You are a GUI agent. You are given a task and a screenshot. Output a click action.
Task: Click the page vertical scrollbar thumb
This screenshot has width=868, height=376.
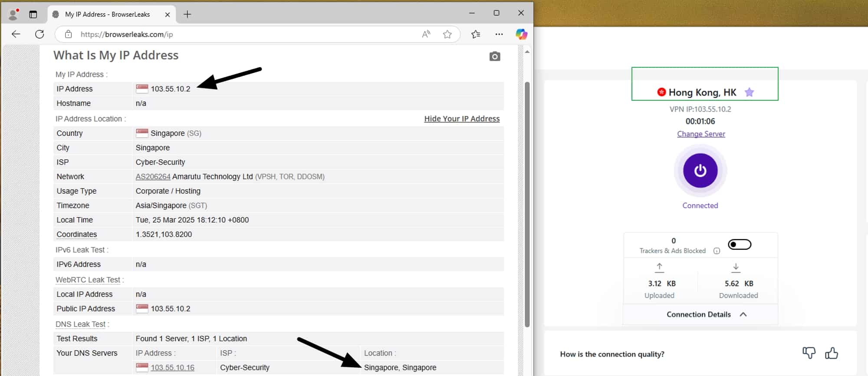(527, 204)
